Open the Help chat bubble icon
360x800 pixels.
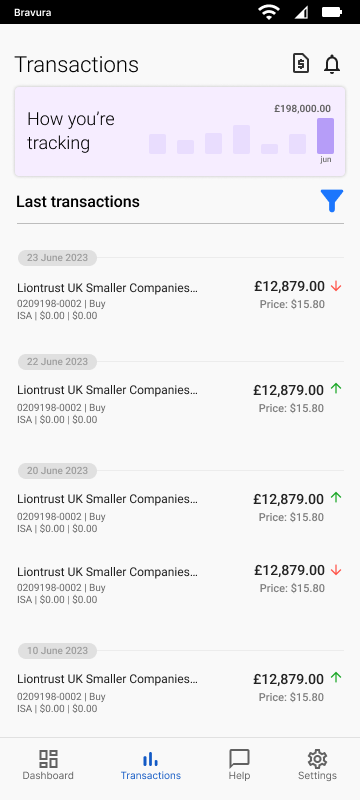239,759
